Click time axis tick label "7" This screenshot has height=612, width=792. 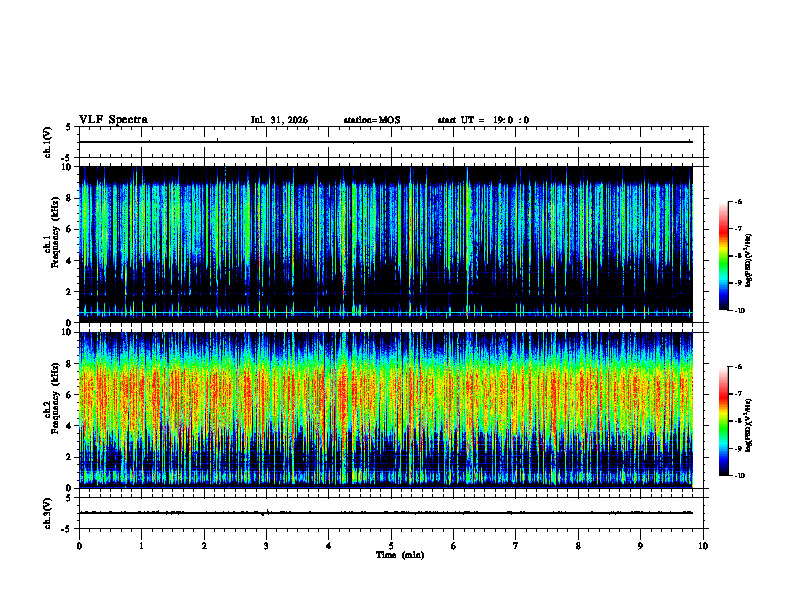[x=515, y=546]
